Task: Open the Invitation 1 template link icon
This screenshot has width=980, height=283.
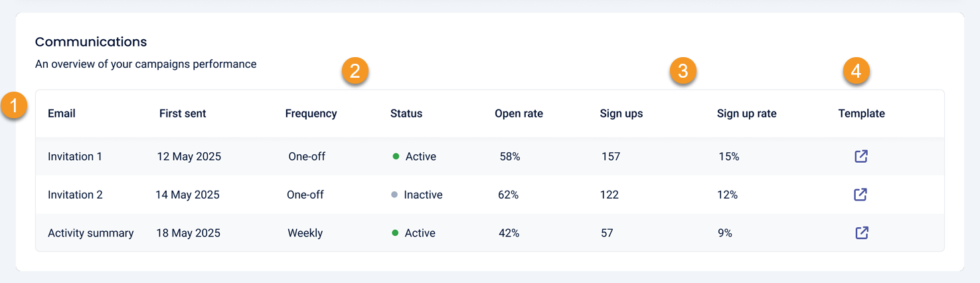Action: coord(861,156)
